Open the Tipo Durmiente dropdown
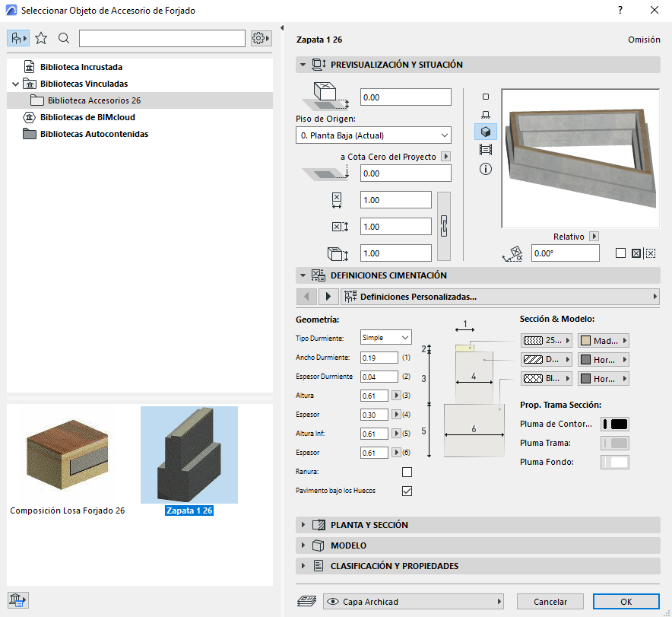 tap(385, 337)
